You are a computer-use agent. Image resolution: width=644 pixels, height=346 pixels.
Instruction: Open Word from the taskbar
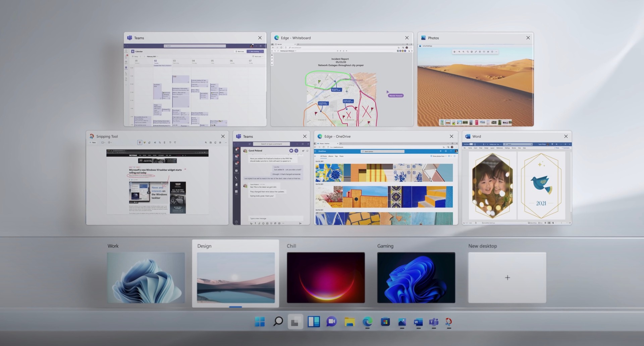click(418, 322)
